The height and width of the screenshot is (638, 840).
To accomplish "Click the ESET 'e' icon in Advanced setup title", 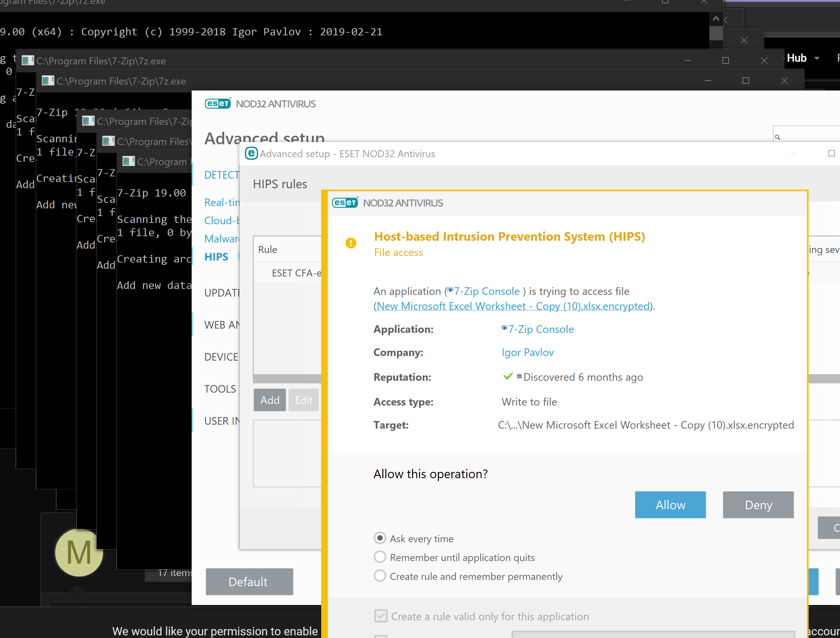I will pos(251,154).
